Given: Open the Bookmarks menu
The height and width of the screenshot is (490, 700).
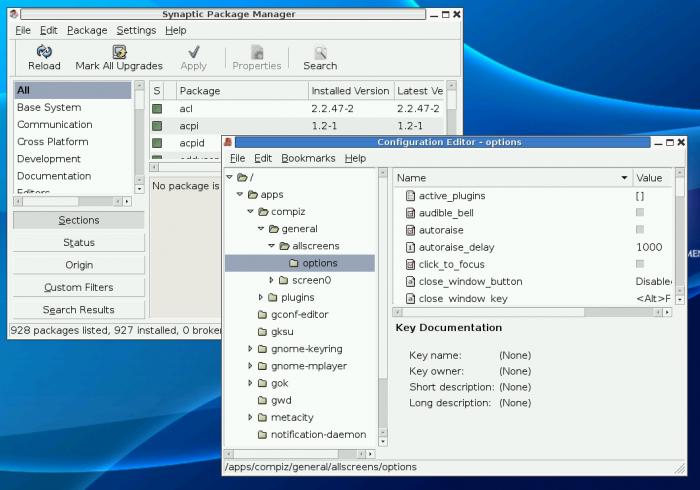Looking at the screenshot, I should pyautogui.click(x=308, y=158).
